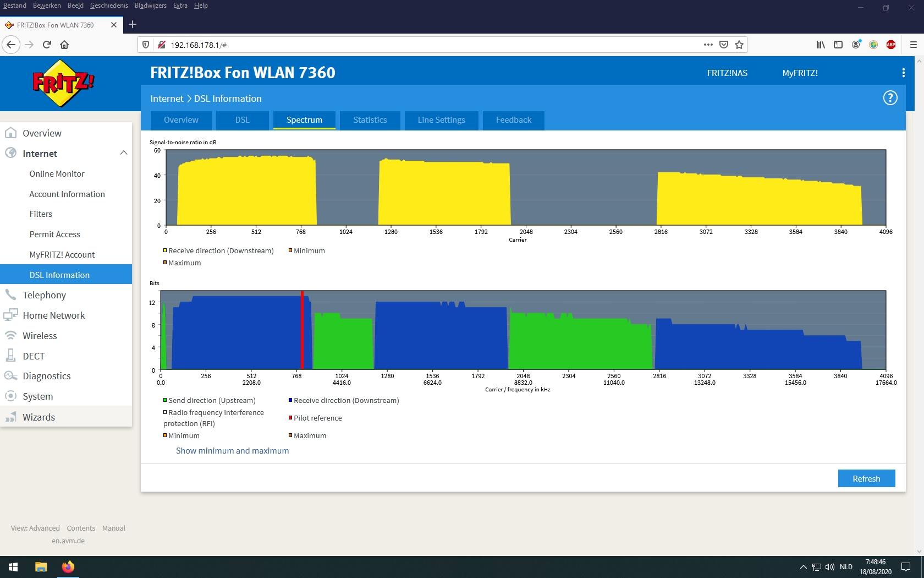Reload the page with refresh icon
Screen dimensions: 924x578
47,45
